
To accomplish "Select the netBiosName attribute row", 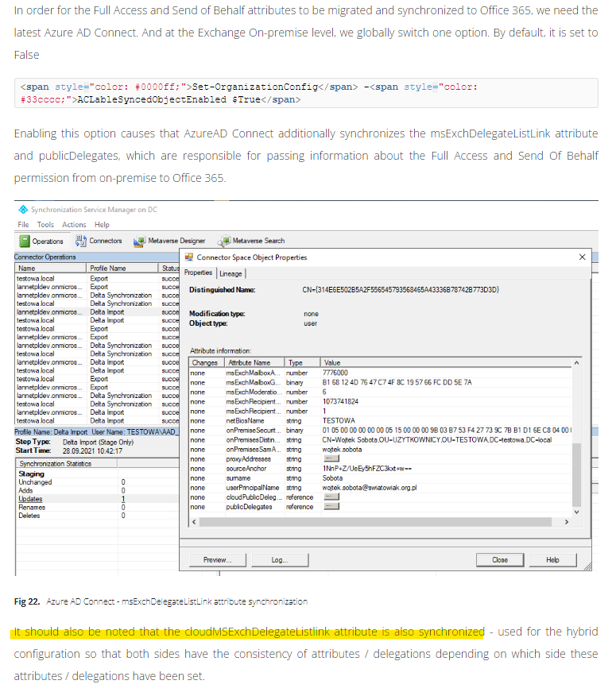I will point(381,421).
